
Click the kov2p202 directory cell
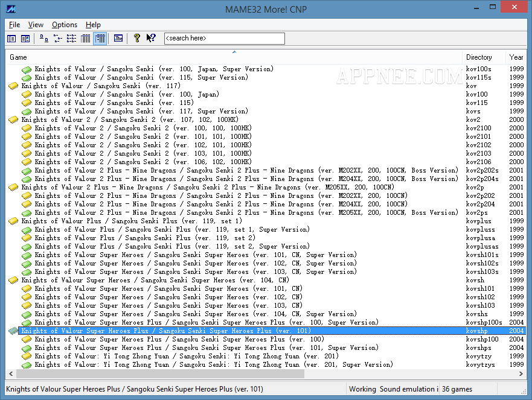coord(481,195)
